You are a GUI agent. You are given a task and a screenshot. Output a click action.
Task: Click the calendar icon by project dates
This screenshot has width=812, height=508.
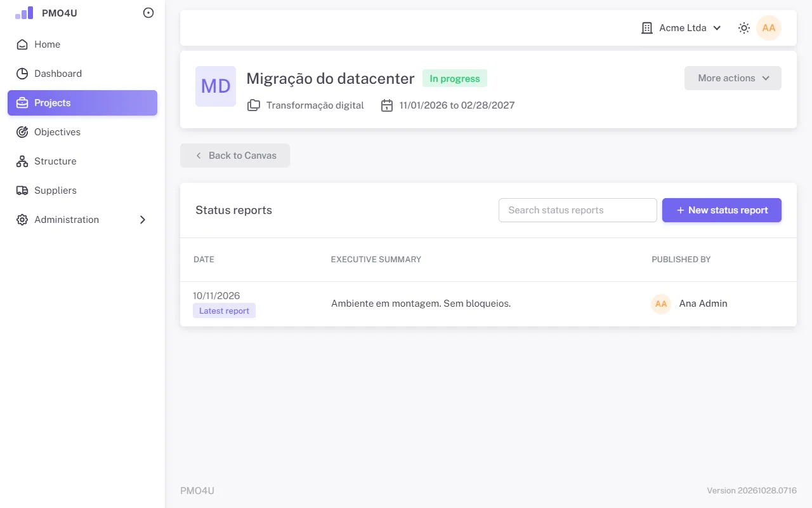pyautogui.click(x=387, y=105)
